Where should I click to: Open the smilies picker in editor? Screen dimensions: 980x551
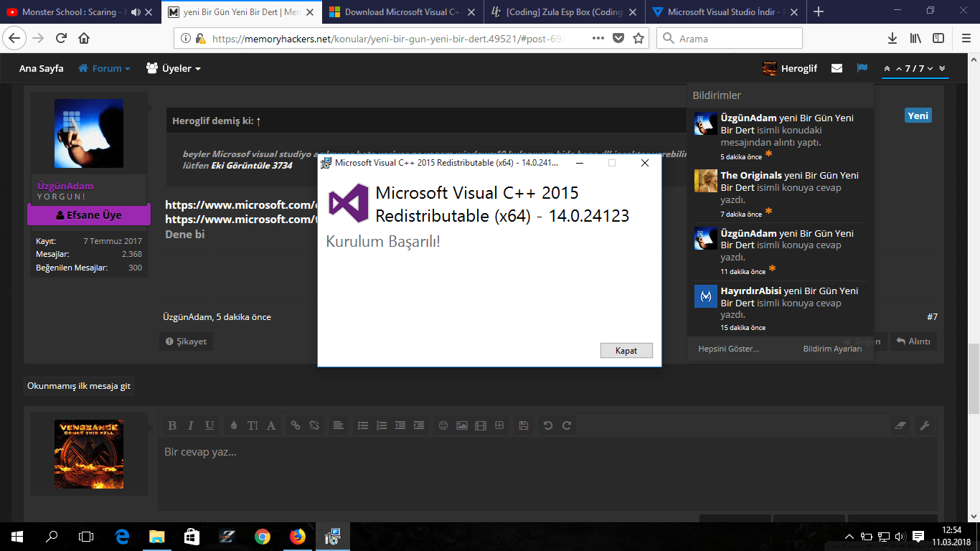pos(443,425)
